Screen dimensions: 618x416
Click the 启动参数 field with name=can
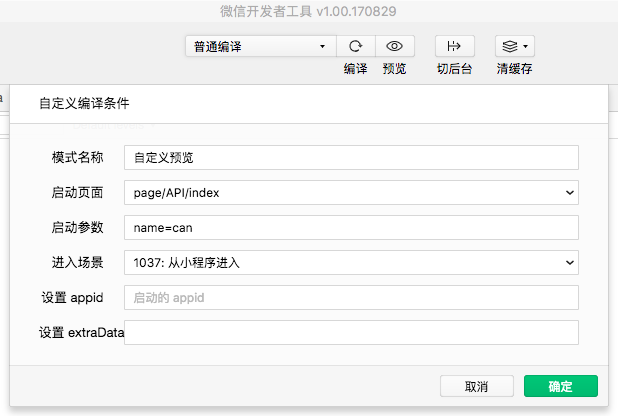(351, 227)
